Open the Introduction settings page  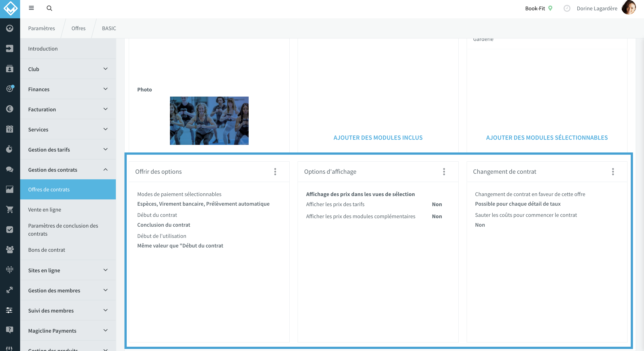[68, 49]
